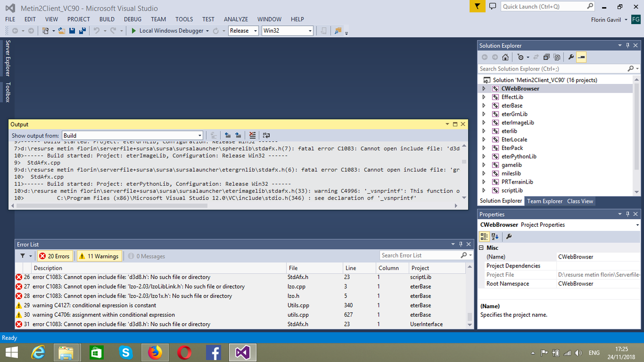Viewport: 644px width, 362px height.
Task: Click the Undo arrow icon
Action: click(x=97, y=31)
